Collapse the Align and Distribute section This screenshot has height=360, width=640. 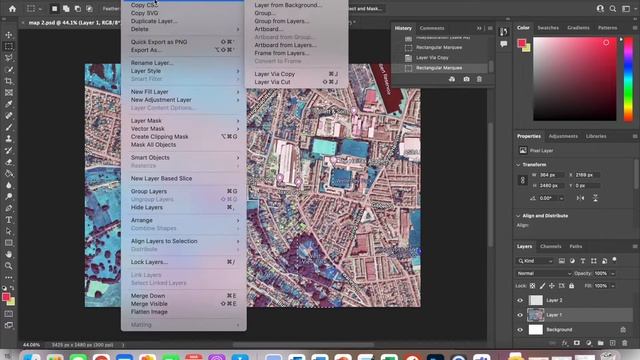pyautogui.click(x=518, y=216)
